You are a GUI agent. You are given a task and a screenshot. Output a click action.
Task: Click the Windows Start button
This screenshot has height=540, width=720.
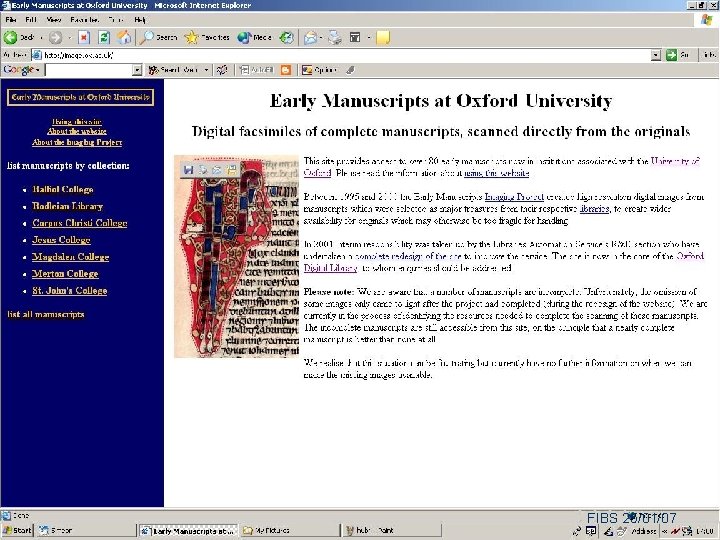[x=17, y=530]
